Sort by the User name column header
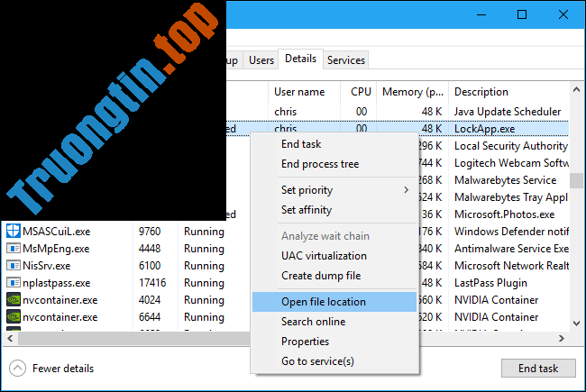The image size is (586, 392). 304,92
